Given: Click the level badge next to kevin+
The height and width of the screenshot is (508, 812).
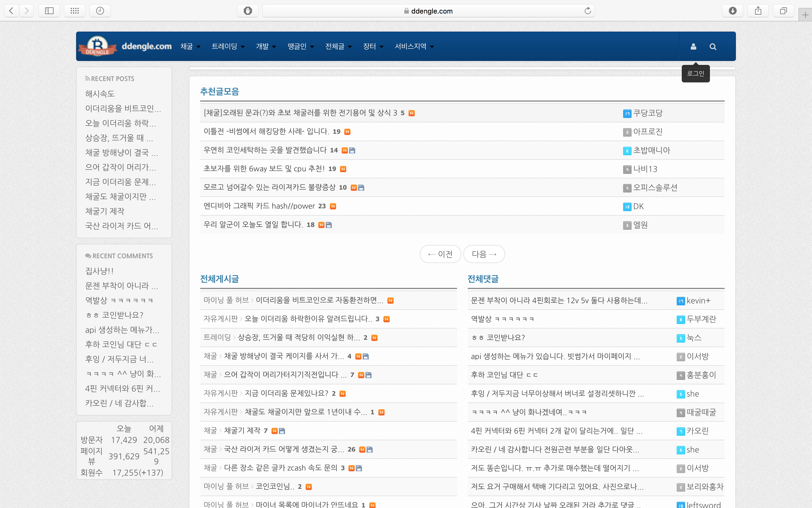Looking at the screenshot, I should click(680, 301).
